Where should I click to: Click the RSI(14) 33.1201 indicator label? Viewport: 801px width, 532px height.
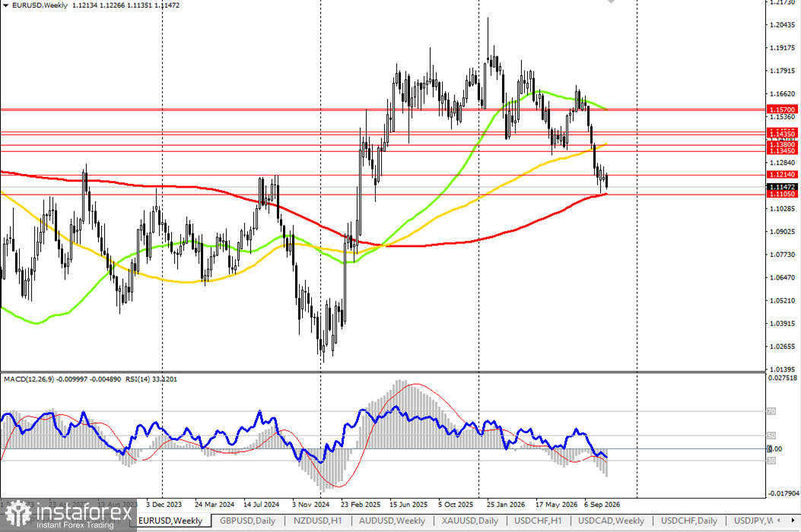coord(151,379)
